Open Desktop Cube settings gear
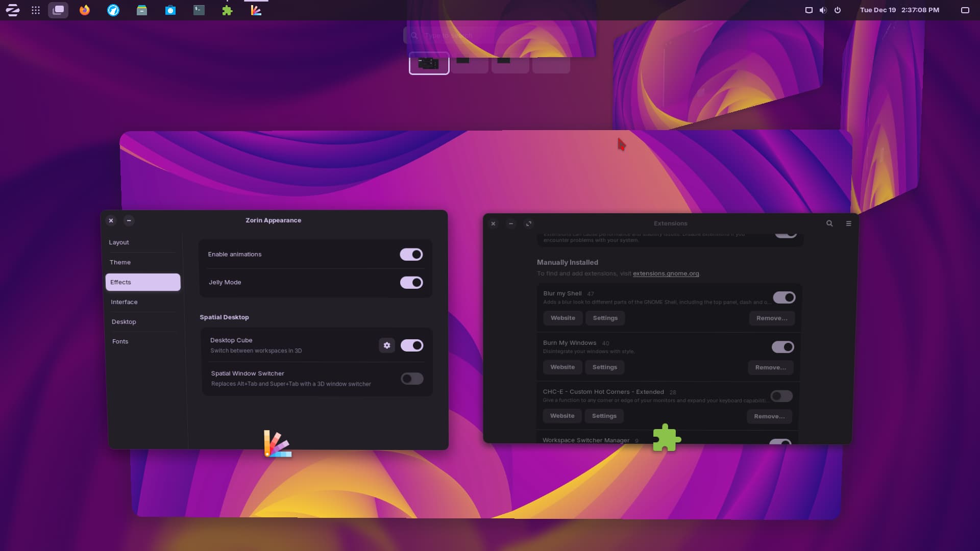 tap(387, 345)
